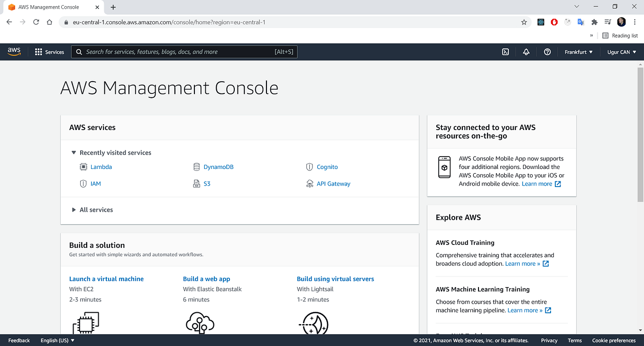Bookmark the page using the star icon
Image resolution: width=644 pixels, height=346 pixels.
tap(524, 22)
